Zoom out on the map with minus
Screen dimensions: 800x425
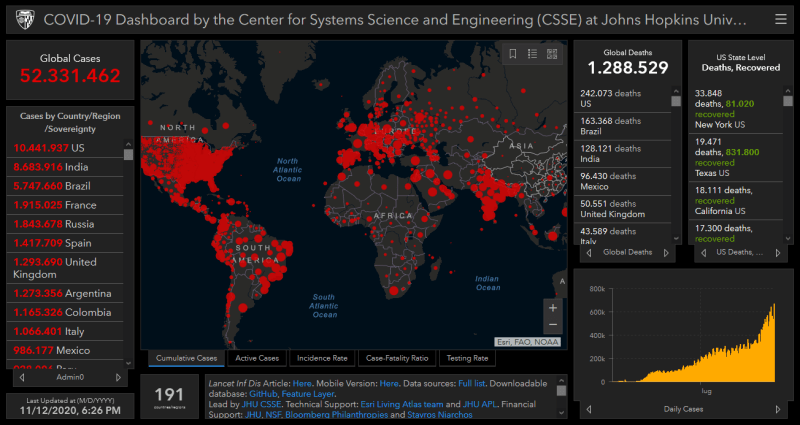pyautogui.click(x=553, y=325)
